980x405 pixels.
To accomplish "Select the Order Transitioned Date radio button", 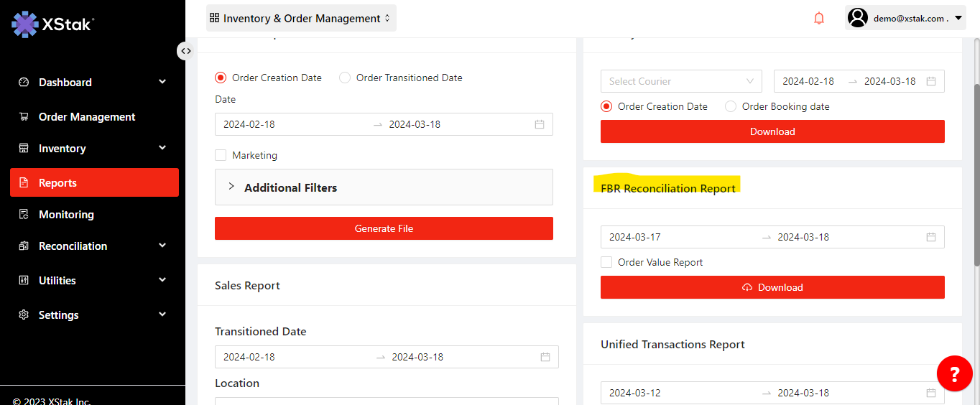I will tap(345, 78).
